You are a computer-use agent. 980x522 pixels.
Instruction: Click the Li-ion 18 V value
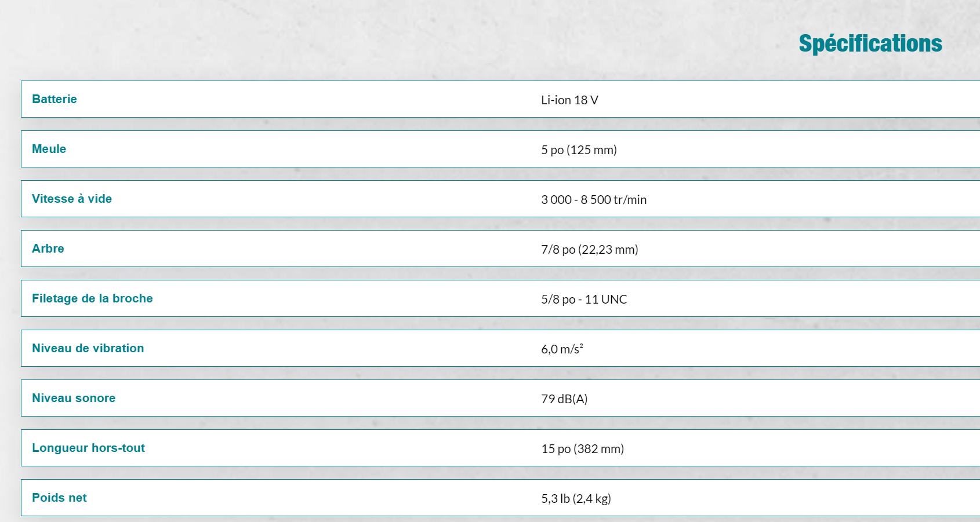tap(569, 100)
